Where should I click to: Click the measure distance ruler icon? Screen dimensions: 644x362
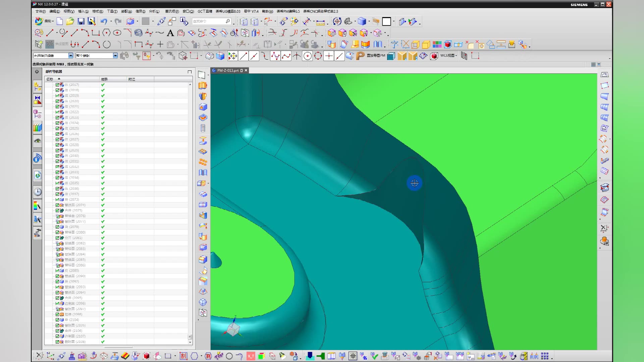click(320, 22)
